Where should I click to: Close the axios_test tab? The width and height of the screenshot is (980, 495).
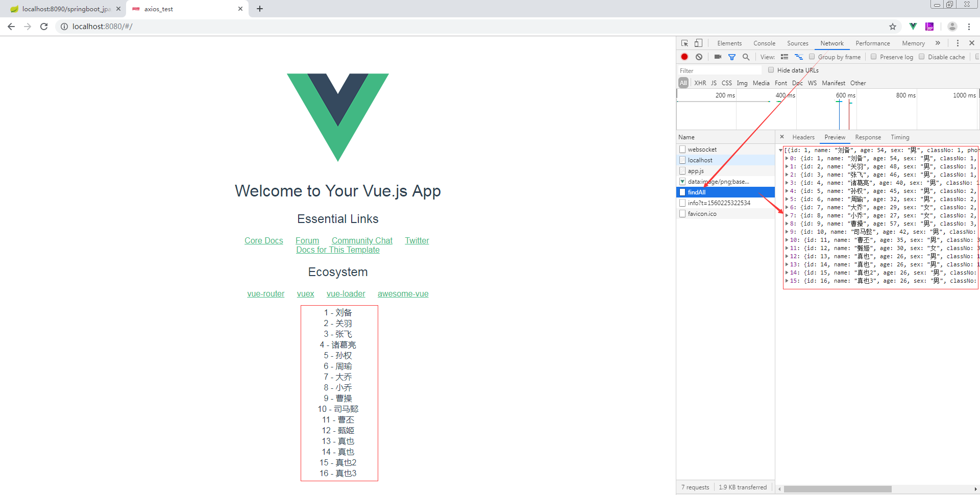point(240,9)
